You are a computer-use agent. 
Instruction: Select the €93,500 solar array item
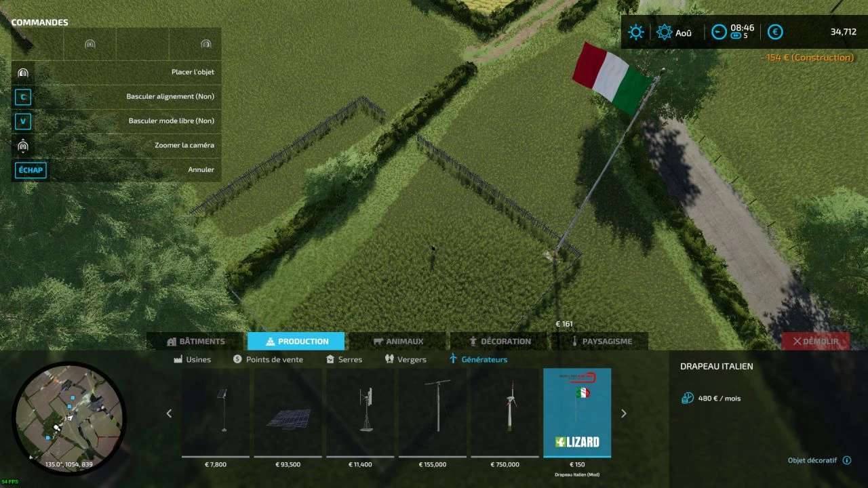288,411
